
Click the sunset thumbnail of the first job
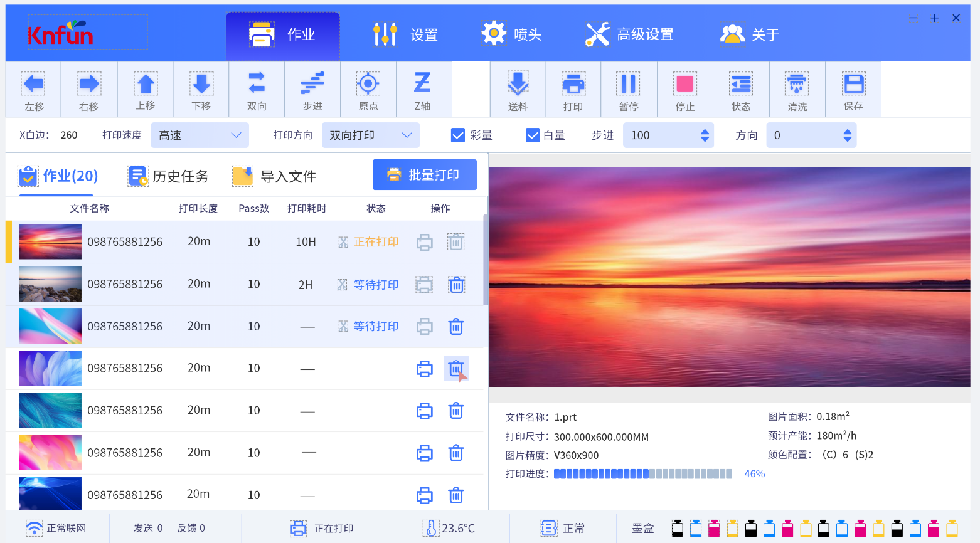click(x=50, y=241)
